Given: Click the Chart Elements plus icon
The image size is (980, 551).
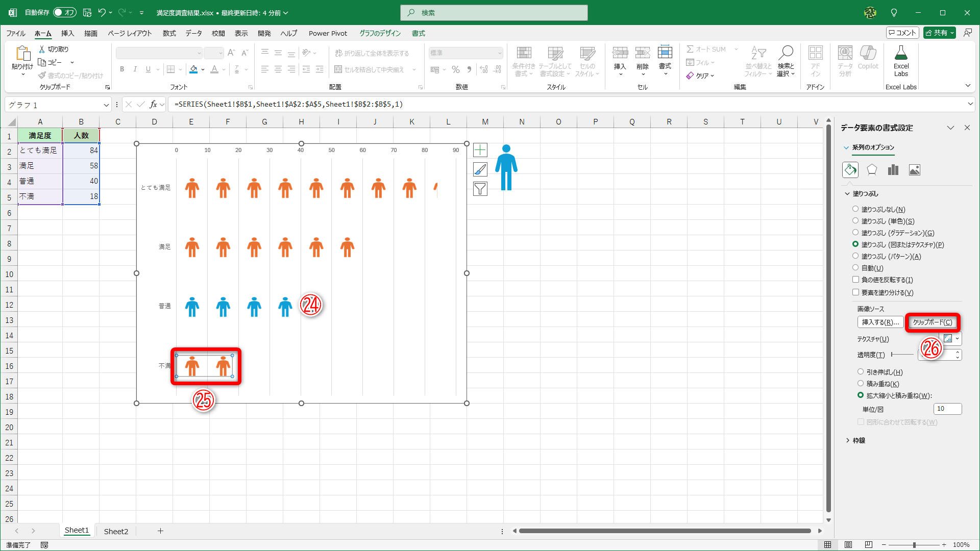Looking at the screenshot, I should 480,150.
